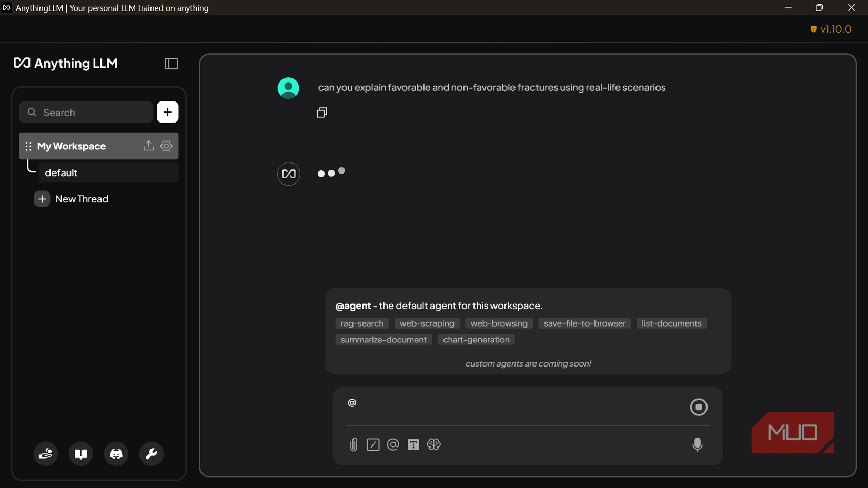Open the documentation book icon

pyautogui.click(x=80, y=453)
